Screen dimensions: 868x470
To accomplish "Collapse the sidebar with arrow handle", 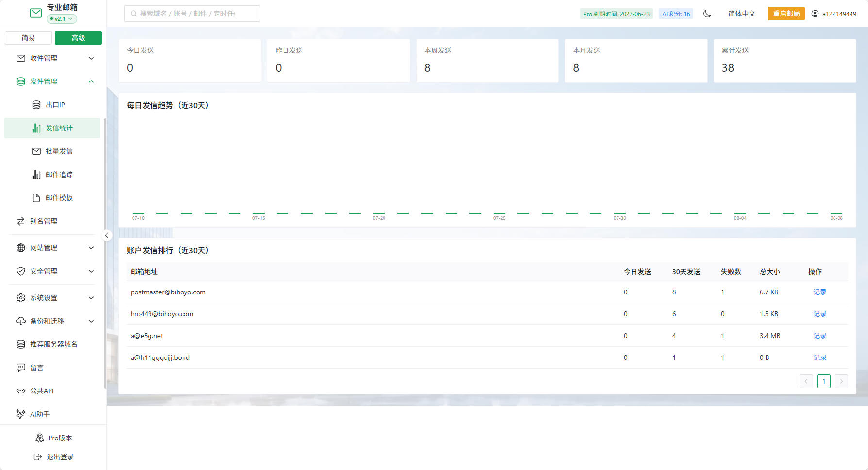I will pos(107,235).
